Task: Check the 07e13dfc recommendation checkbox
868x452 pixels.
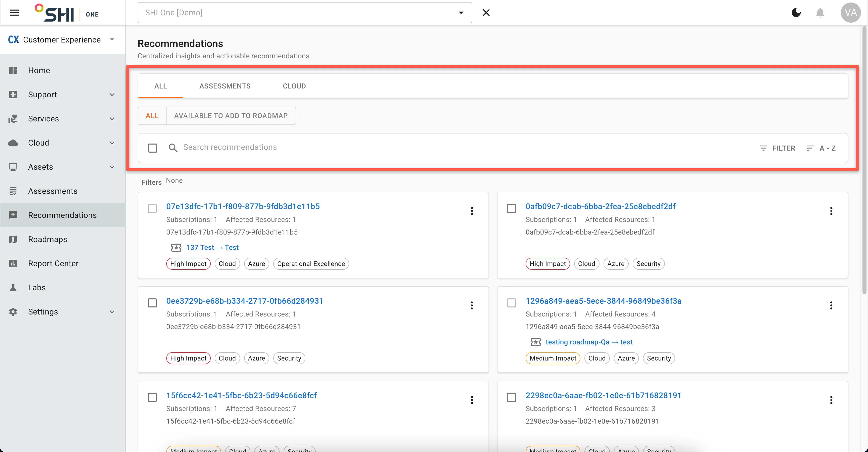Action: pos(152,208)
